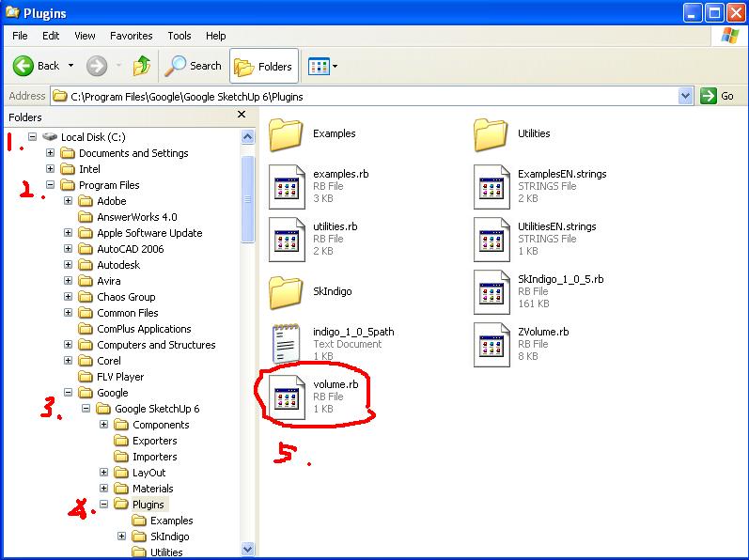Select the UtilitiesEN.strings file icon
This screenshot has width=749, height=560.
point(492,240)
